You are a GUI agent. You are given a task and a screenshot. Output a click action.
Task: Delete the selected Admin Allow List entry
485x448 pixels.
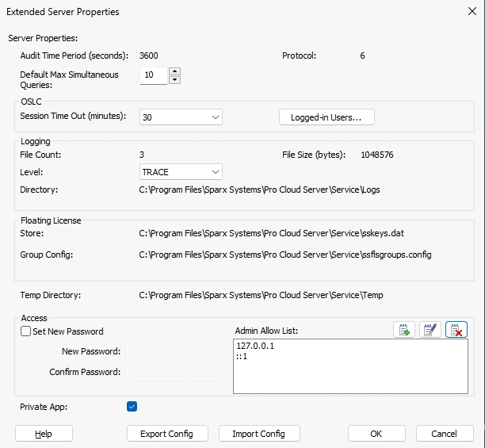click(456, 329)
